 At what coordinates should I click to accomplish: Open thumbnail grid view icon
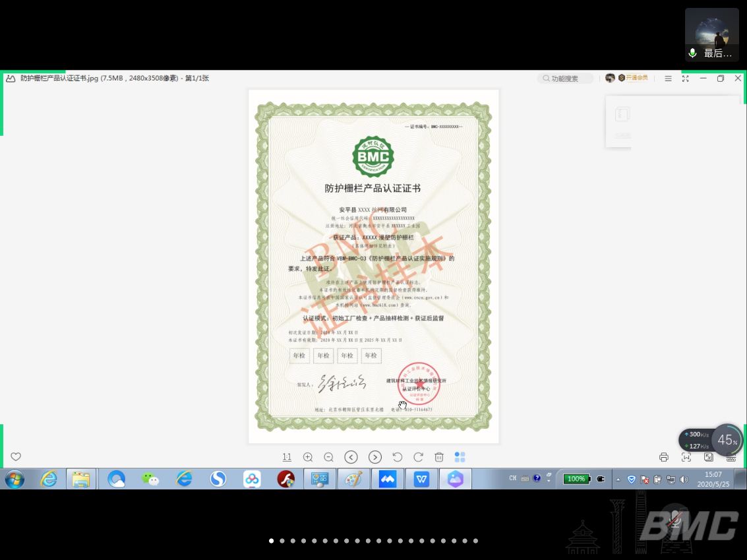point(460,457)
